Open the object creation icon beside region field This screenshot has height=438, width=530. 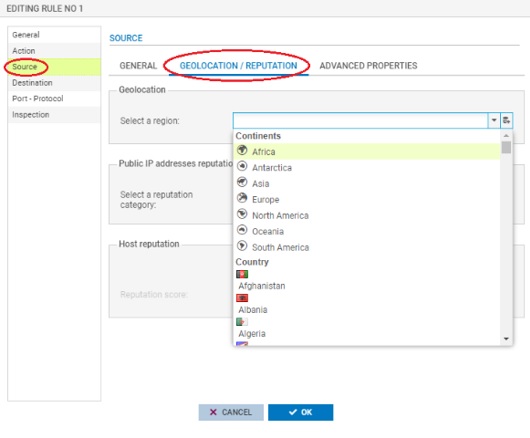point(506,120)
